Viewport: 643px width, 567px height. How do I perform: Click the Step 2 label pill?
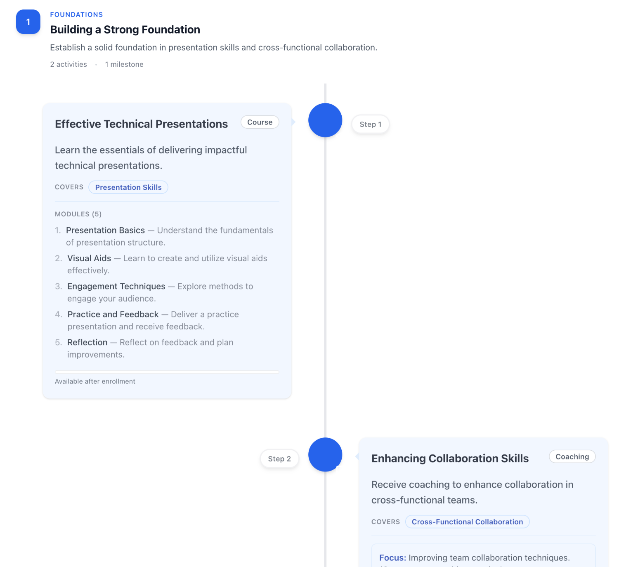(279, 459)
